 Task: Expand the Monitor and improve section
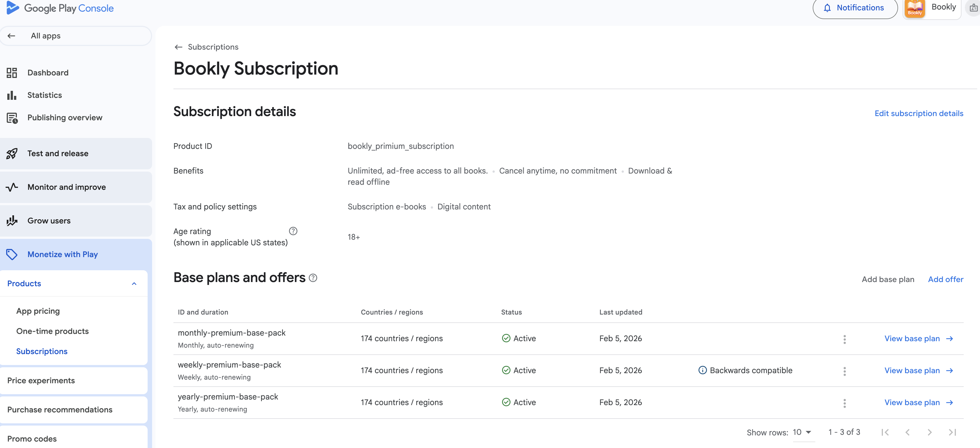(x=76, y=187)
